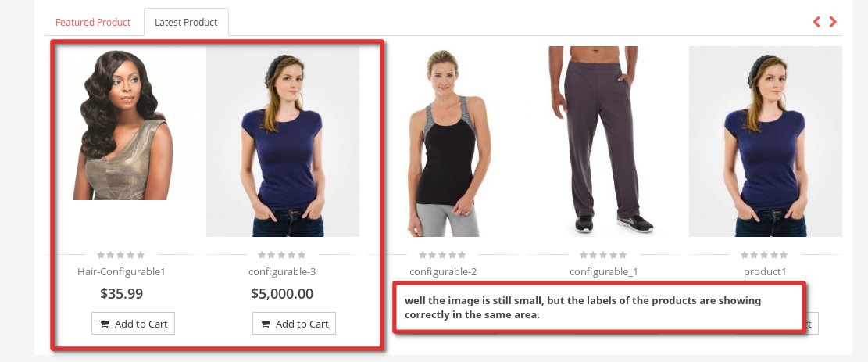Add configurable-3 to cart
Image resolution: width=868 pixels, height=362 pixels.
coord(294,324)
